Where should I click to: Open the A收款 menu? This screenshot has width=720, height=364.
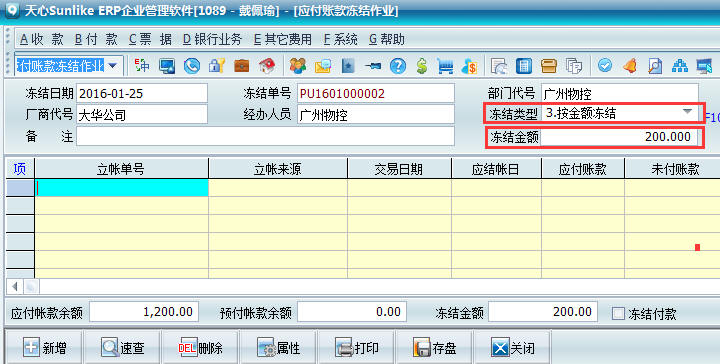click(x=41, y=39)
